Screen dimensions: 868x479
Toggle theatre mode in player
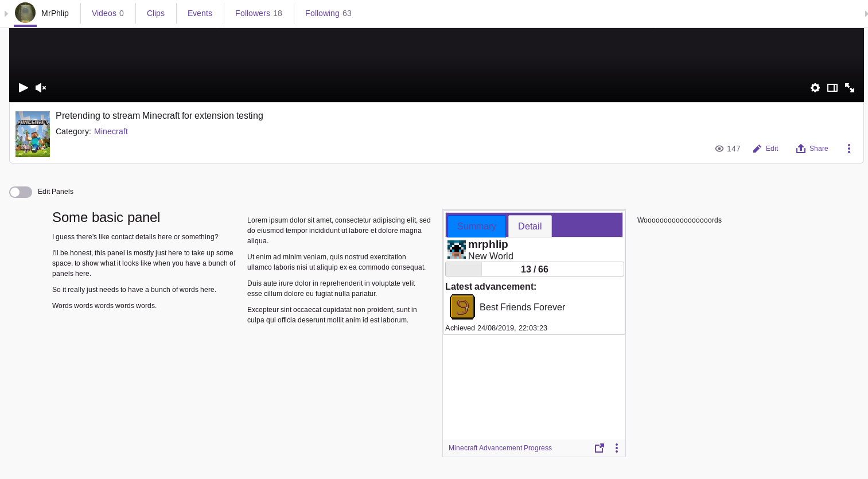[832, 88]
